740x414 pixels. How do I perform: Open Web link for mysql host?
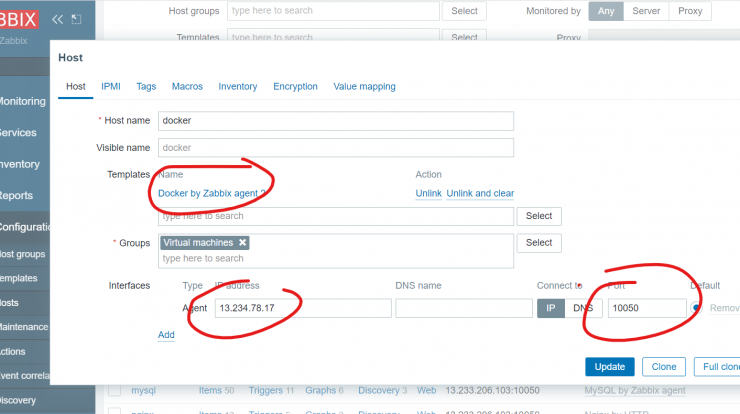[x=427, y=390]
